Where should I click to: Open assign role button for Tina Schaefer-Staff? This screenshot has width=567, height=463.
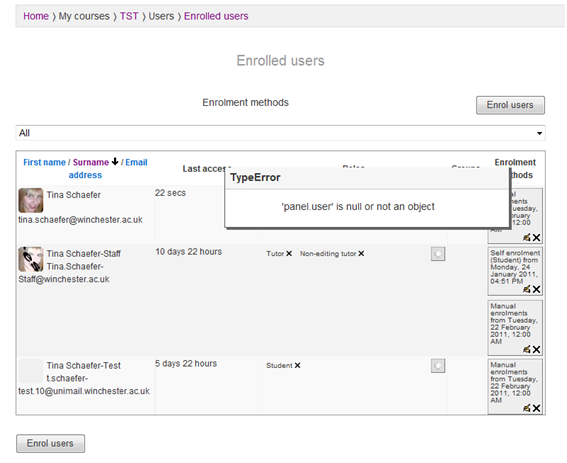(x=438, y=254)
